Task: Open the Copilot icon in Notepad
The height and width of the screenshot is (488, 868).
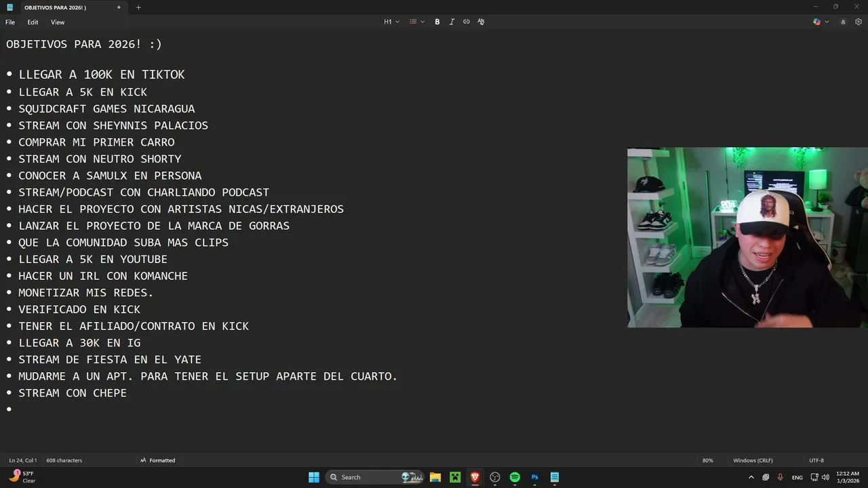Action: click(x=816, y=22)
